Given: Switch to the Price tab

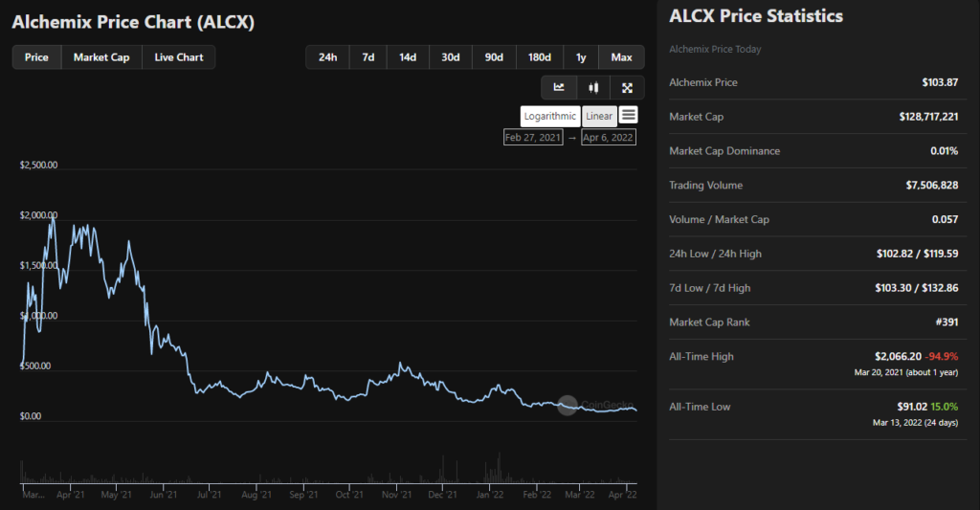Looking at the screenshot, I should 36,57.
